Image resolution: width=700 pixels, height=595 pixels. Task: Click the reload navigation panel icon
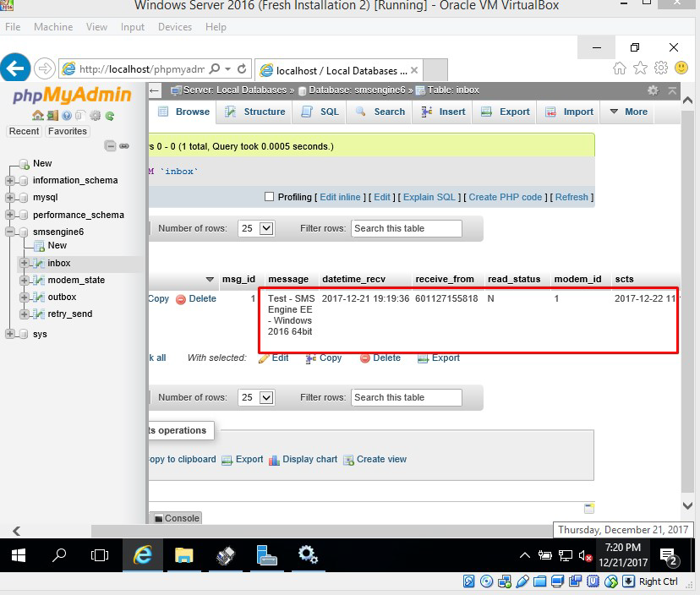click(x=109, y=116)
